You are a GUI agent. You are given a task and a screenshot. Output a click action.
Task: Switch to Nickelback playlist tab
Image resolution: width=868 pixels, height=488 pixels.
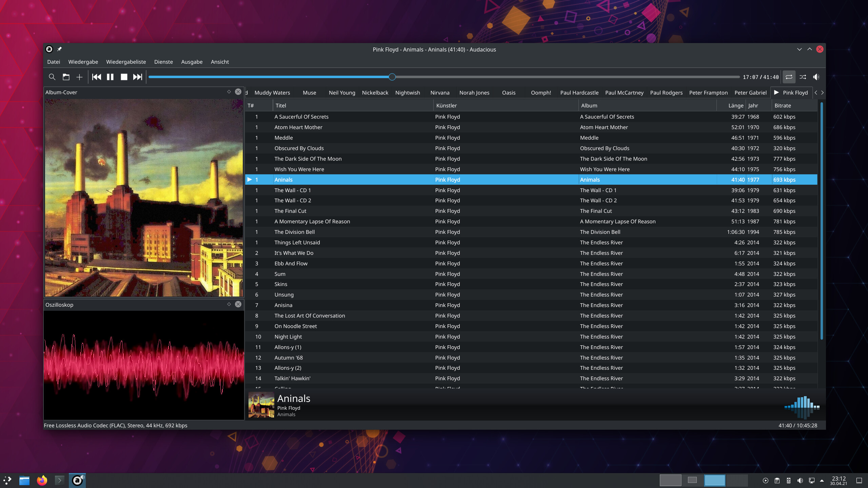(375, 93)
